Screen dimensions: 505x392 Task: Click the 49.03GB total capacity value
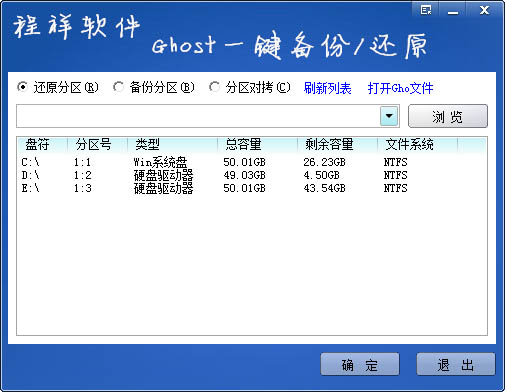point(244,175)
